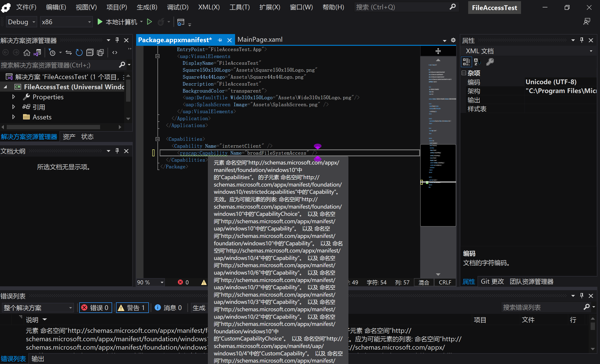The image size is (600, 364).
Task: Pin the Solution Explorer panel
Action: click(x=117, y=40)
